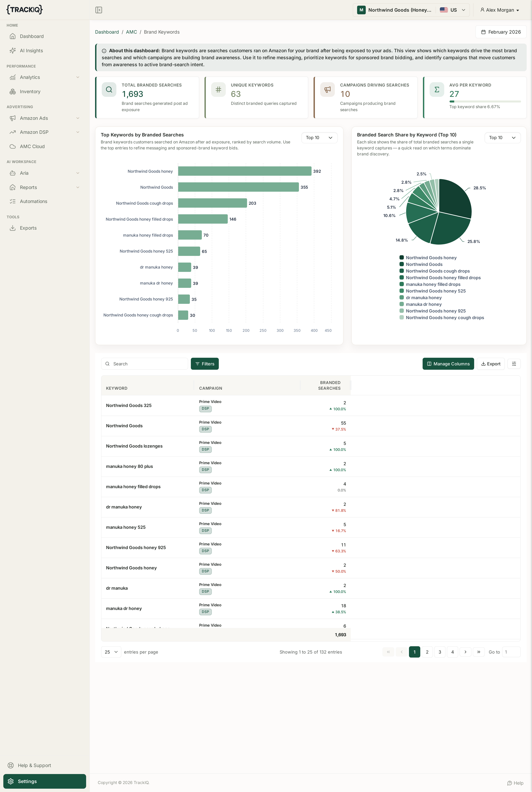This screenshot has width=532, height=792.
Task: Open Top 10 dropdown on bar chart
Action: 319,137
